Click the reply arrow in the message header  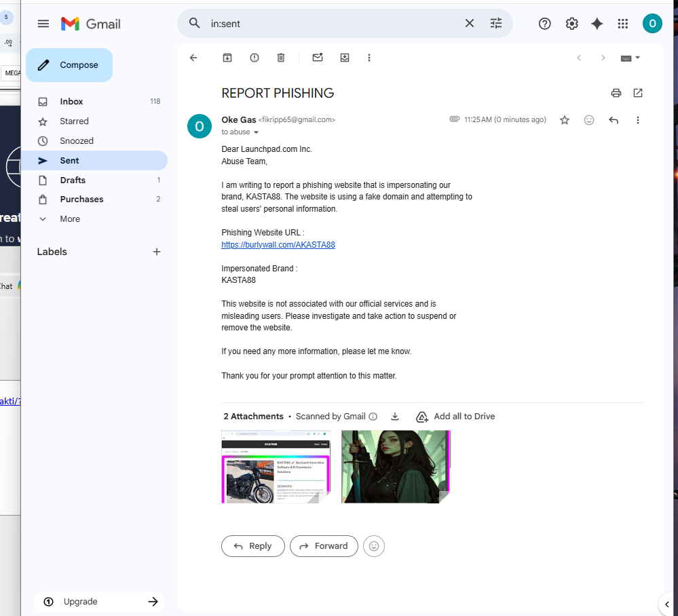pos(614,120)
